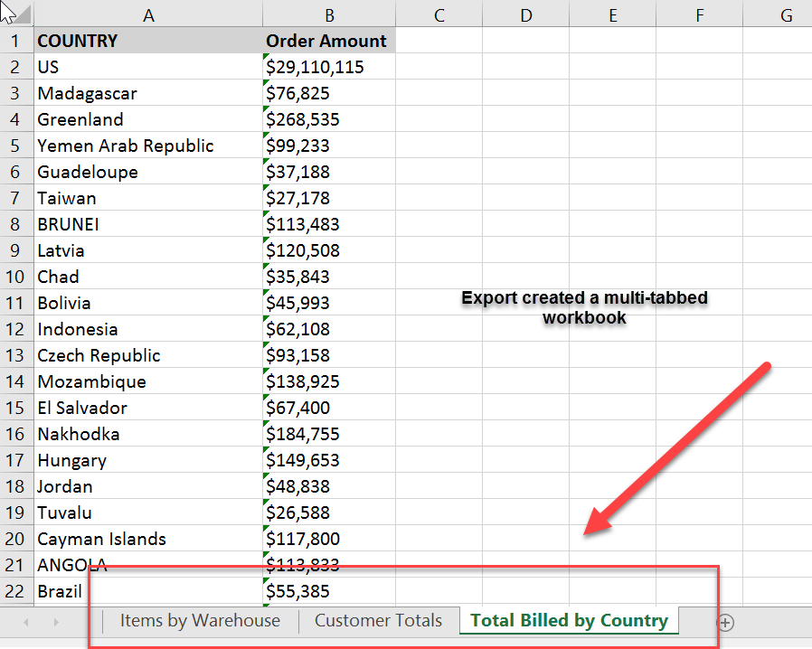Screen dimensions: 812x649
Task: Select the BRUNEI cell
Action: click(148, 224)
